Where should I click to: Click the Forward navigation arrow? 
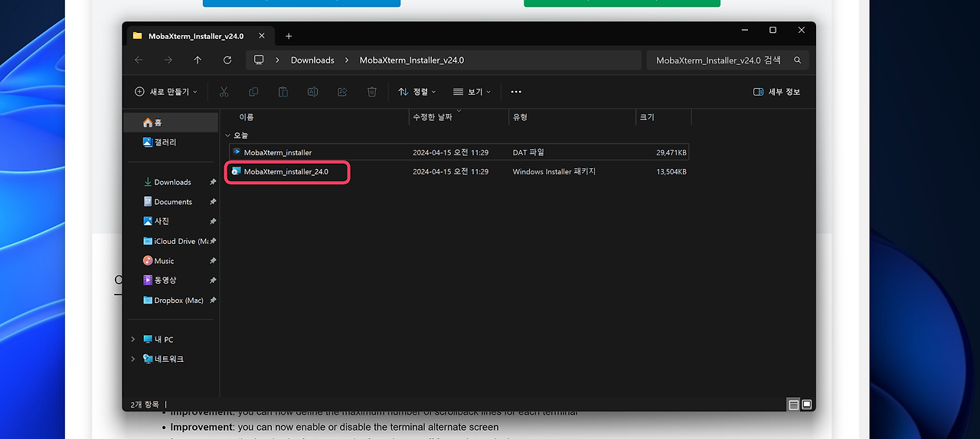point(168,60)
